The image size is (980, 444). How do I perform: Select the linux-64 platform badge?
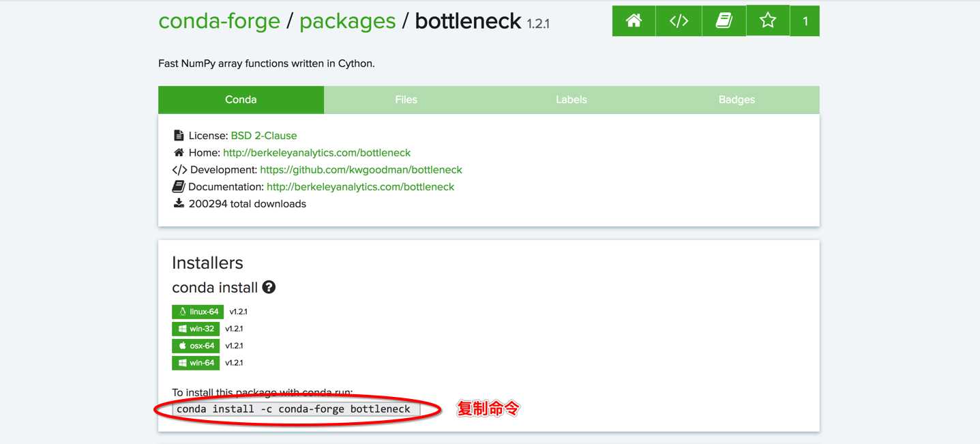[198, 312]
